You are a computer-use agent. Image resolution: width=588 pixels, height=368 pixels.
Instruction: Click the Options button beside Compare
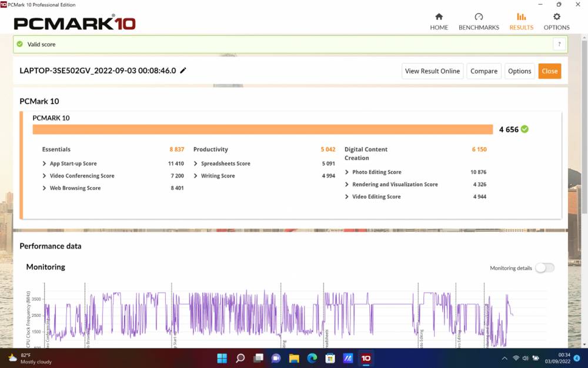[x=519, y=71]
